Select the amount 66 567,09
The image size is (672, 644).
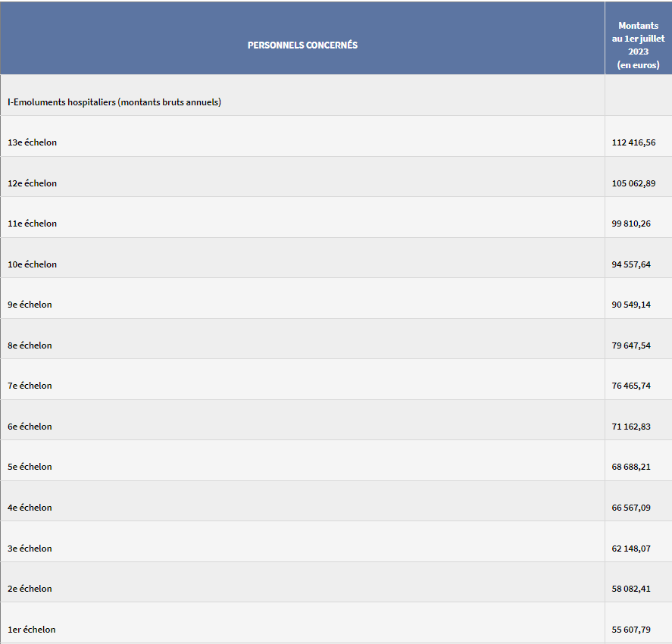point(631,508)
